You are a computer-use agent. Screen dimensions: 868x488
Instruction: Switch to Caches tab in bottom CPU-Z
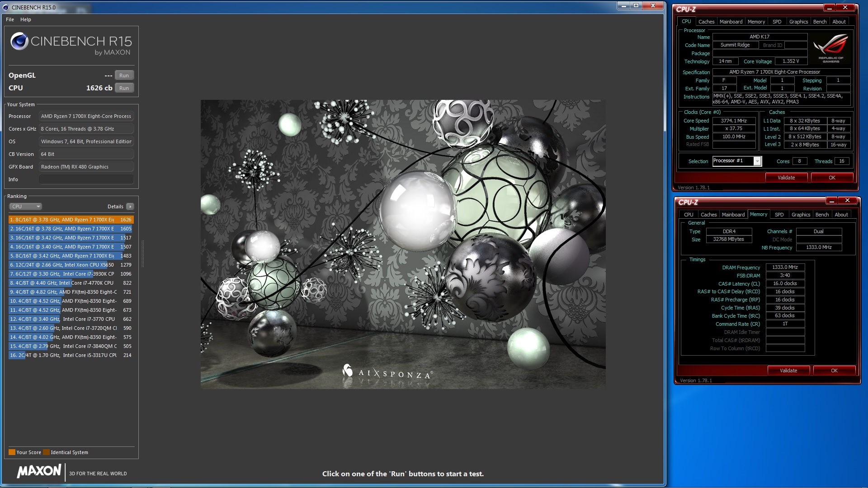tap(708, 215)
